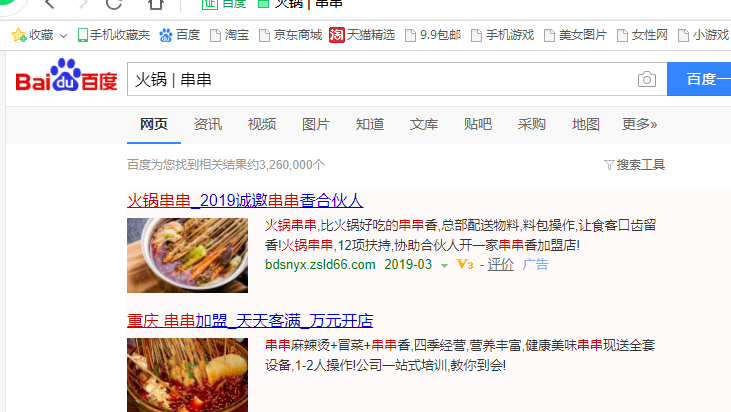
Task: Select the 资讯 tab
Action: [x=207, y=124]
